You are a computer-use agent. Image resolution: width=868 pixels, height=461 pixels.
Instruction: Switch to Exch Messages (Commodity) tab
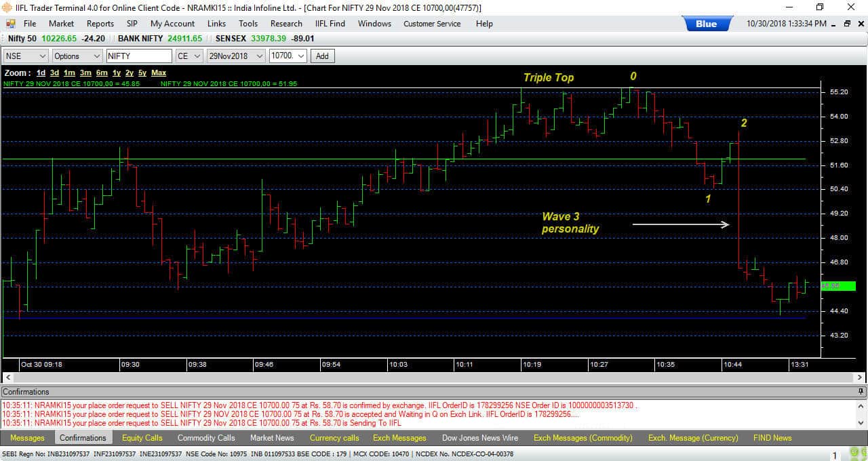pos(583,438)
